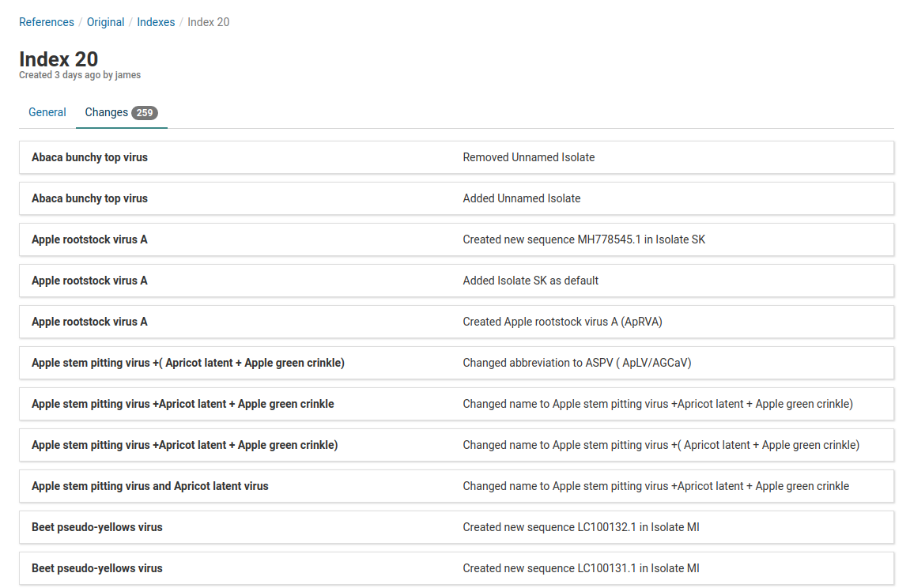Image resolution: width=910 pixels, height=588 pixels.
Task: Open the Indexes breadcrumb link
Action: (156, 22)
